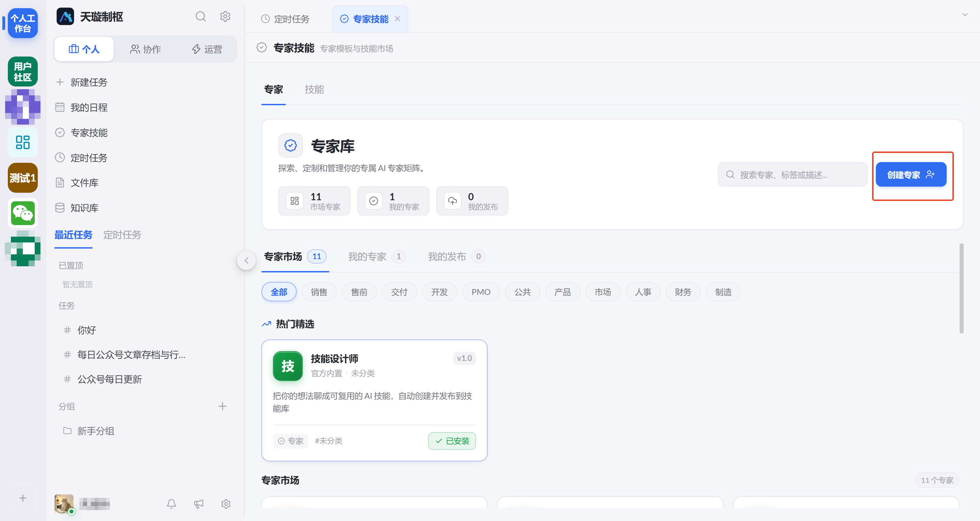Open the notifications bell icon
980x521 pixels.
tap(171, 504)
